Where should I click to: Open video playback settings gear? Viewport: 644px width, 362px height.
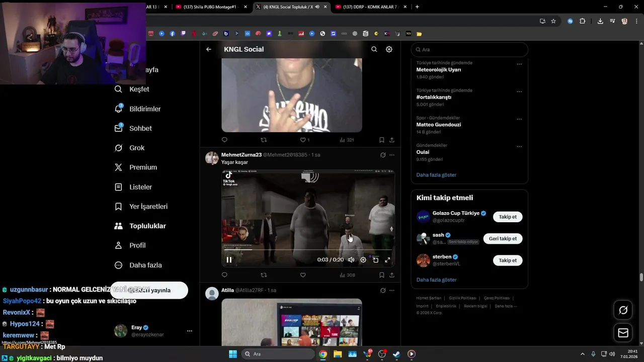point(363,260)
